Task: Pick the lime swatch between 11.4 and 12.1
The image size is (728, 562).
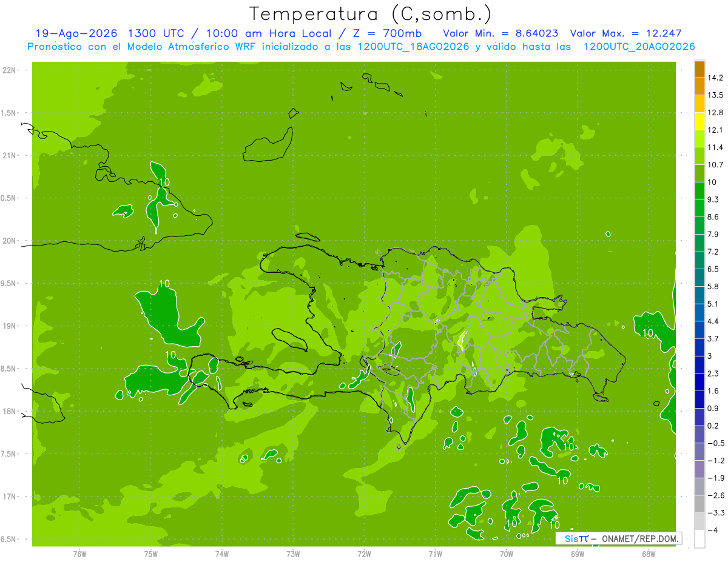Action: point(699,138)
